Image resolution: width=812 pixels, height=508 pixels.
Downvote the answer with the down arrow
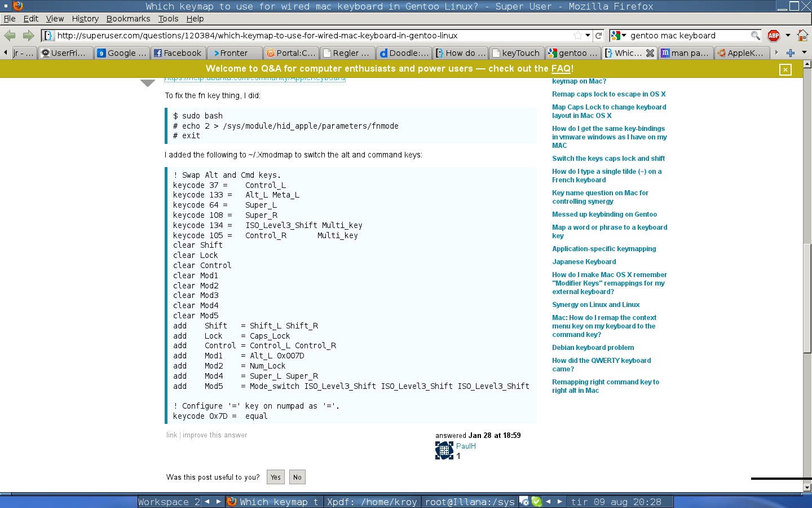tap(148, 84)
